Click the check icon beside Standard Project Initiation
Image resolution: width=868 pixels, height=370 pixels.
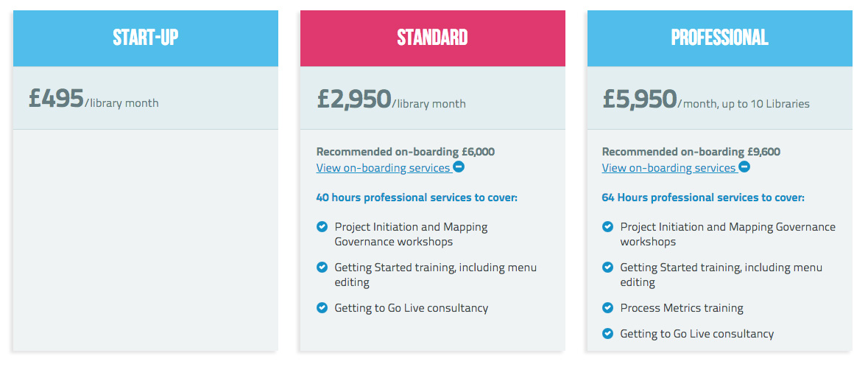[322, 226]
